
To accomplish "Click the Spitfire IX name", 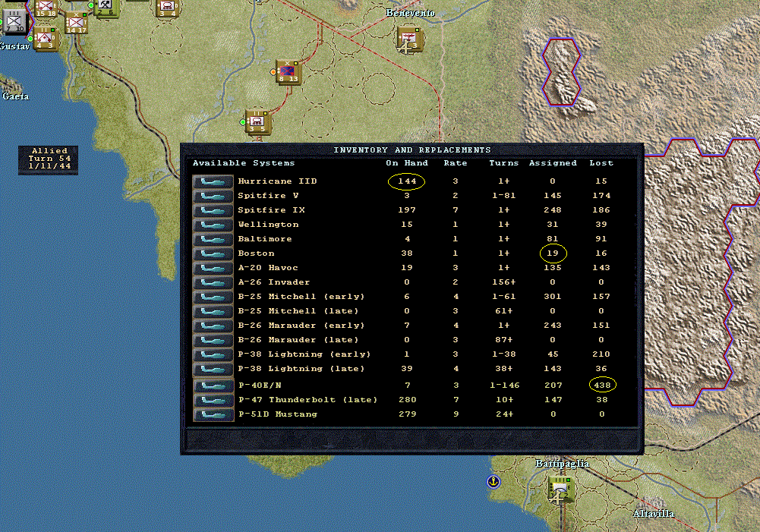I will (272, 210).
